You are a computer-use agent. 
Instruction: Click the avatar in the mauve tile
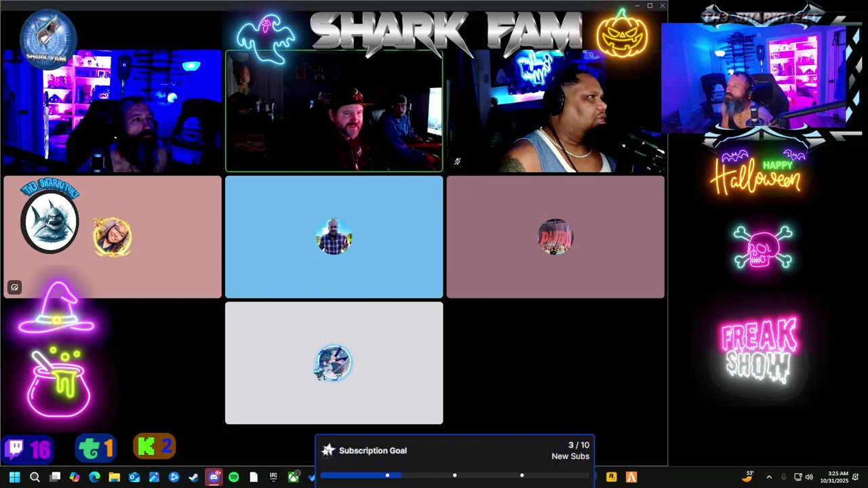[555, 237]
